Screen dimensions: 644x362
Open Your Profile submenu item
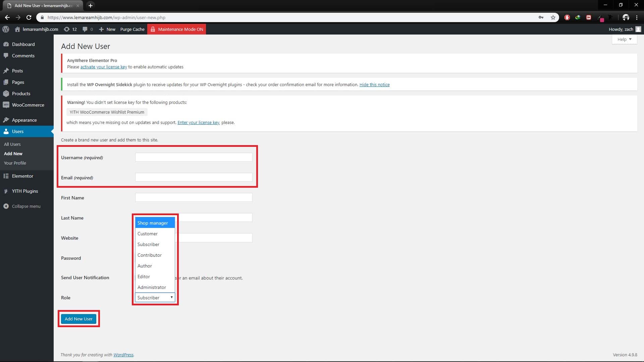coord(15,163)
